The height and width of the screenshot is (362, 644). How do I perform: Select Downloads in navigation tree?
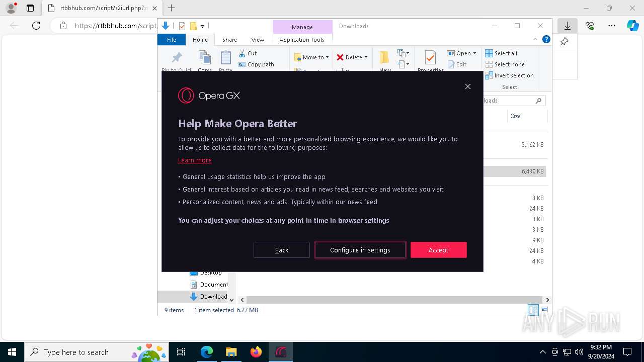tap(209, 297)
